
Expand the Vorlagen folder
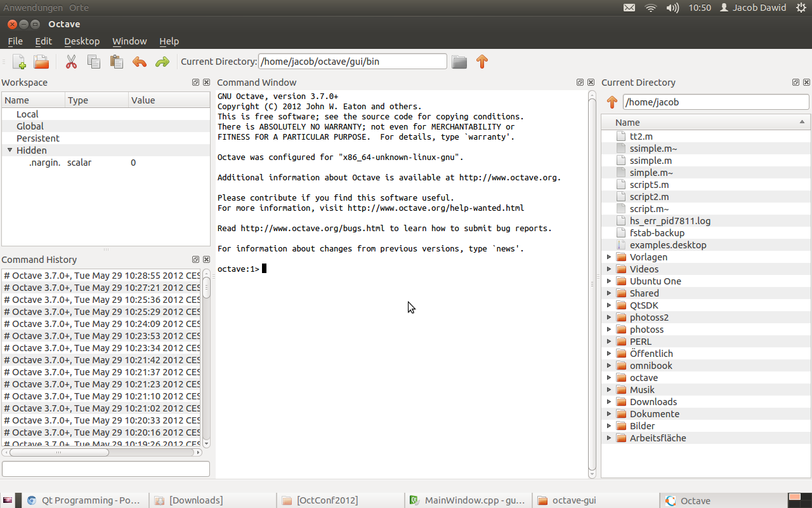pyautogui.click(x=609, y=257)
